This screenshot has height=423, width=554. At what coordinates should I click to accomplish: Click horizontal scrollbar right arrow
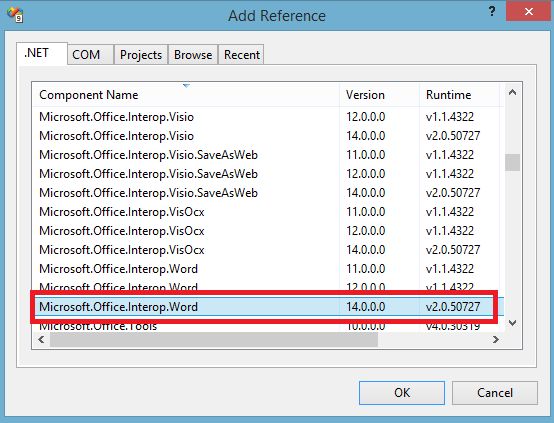point(496,340)
